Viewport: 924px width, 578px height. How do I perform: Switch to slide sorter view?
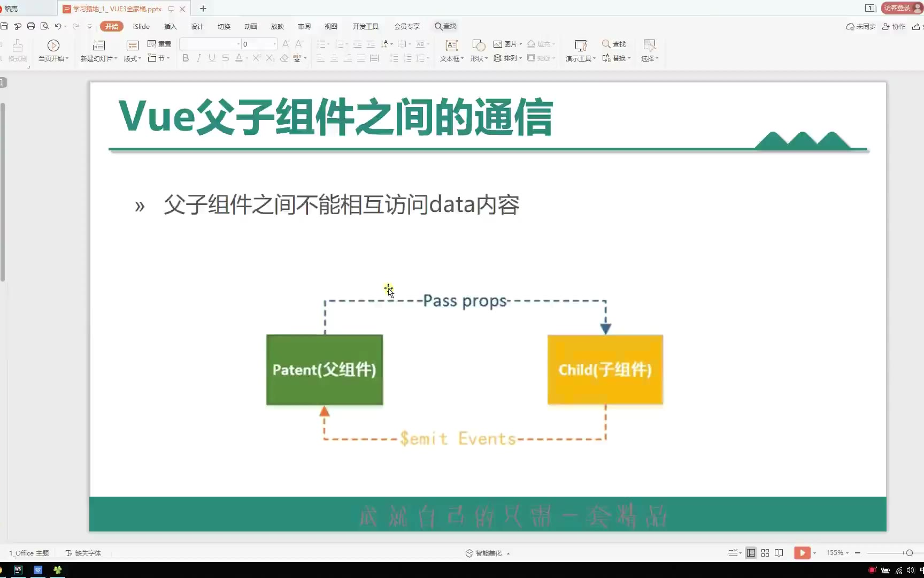pyautogui.click(x=765, y=553)
